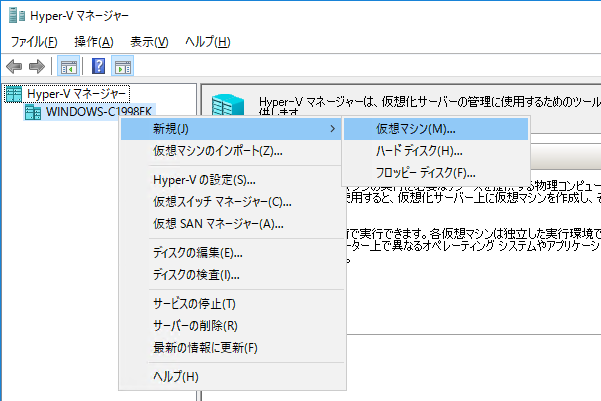Toggle the show/hide action pane icon
The width and height of the screenshot is (601, 401).
[x=124, y=67]
